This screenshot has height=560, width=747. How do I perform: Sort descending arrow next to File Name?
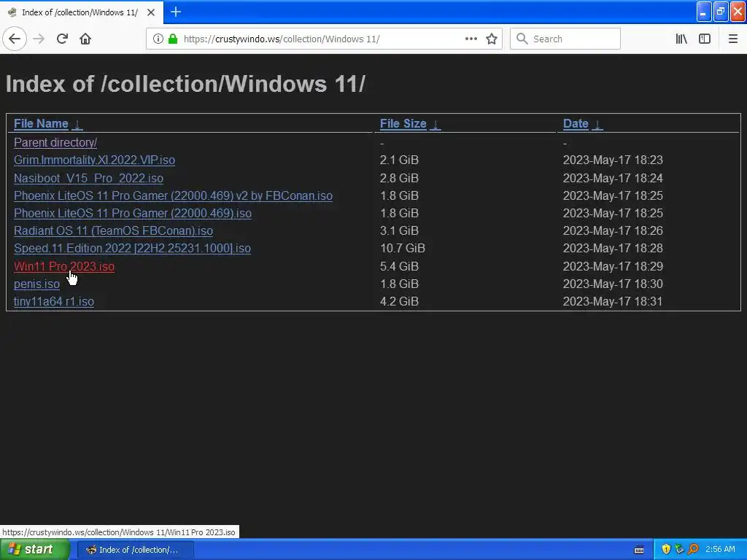coord(77,124)
